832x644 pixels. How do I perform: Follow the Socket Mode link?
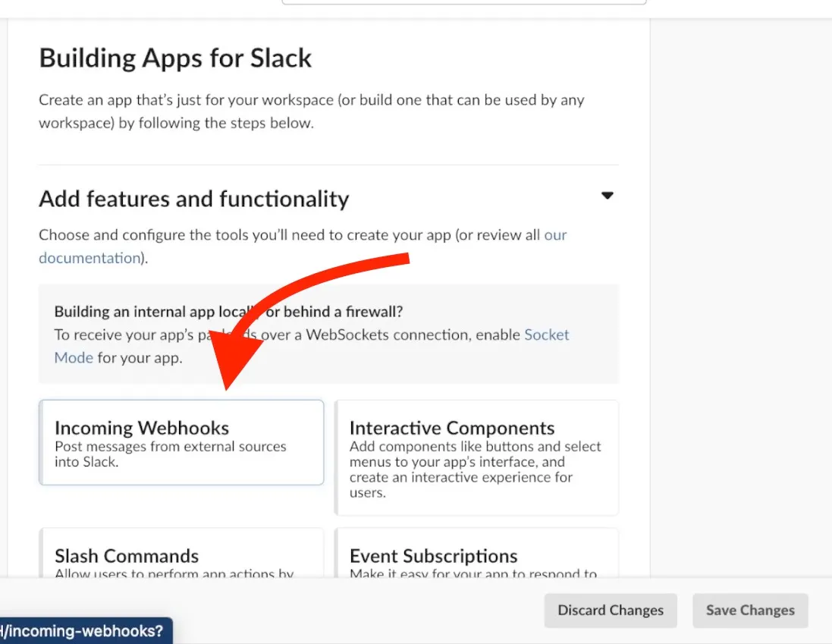(x=546, y=335)
